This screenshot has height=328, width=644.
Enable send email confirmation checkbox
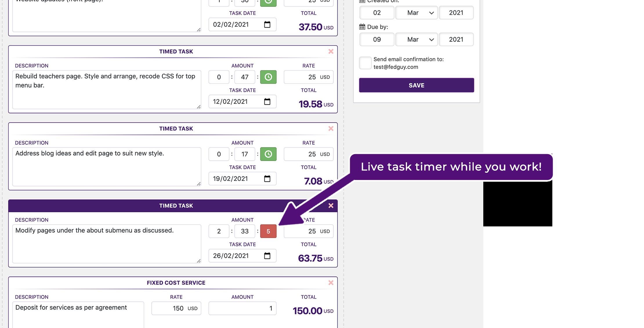365,63
